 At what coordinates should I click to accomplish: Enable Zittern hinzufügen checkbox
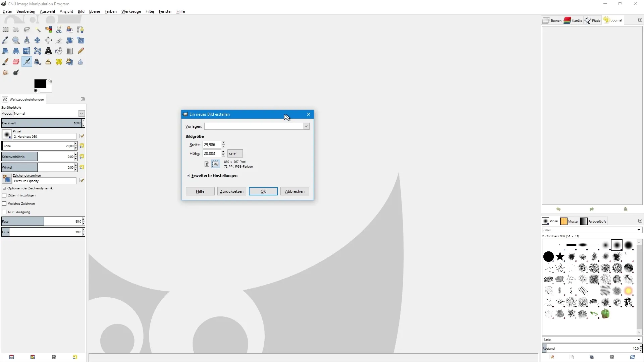tap(4, 195)
